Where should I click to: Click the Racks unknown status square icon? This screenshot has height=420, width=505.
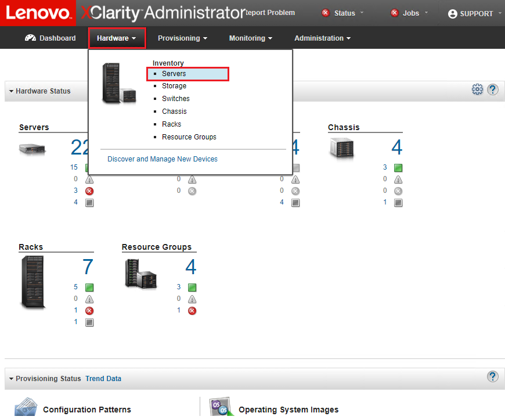tap(89, 322)
